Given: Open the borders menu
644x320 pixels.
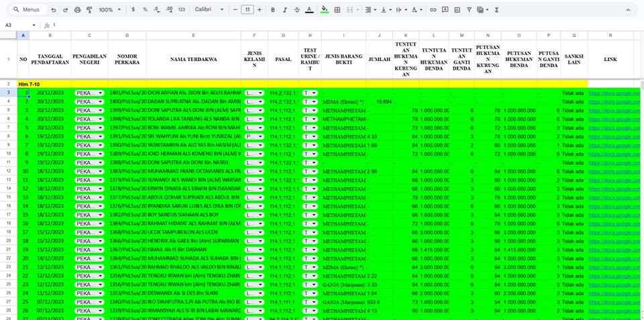Looking at the screenshot, I should (337, 9).
